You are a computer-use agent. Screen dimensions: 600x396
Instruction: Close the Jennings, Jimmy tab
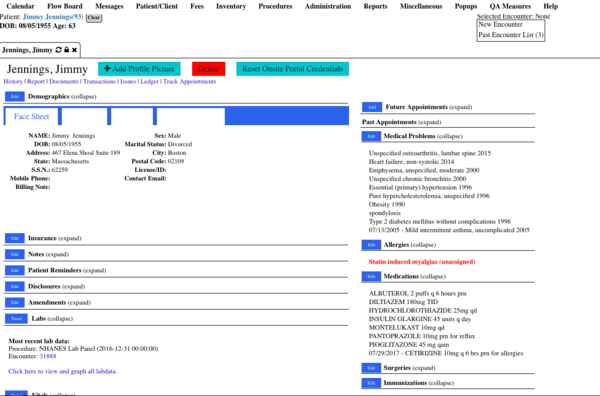click(x=74, y=50)
